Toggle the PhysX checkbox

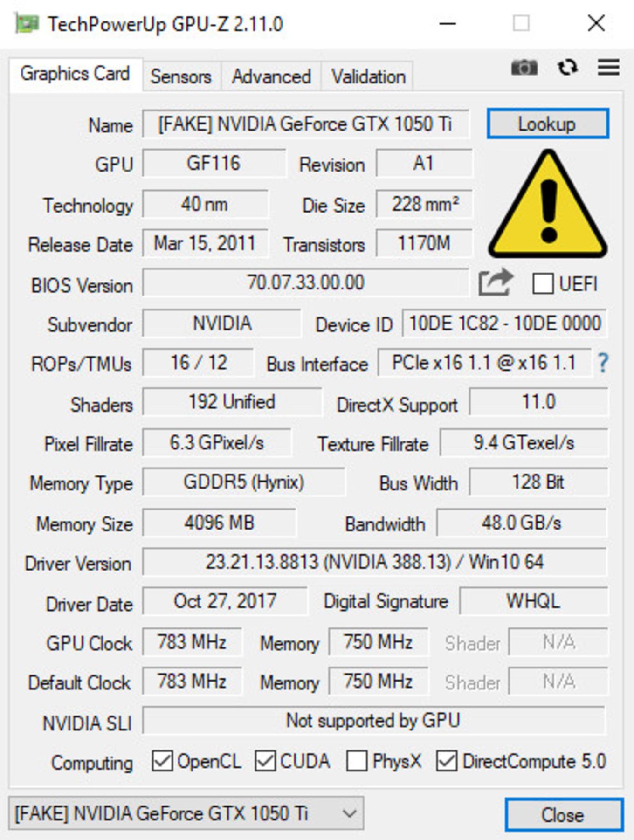pos(357,761)
